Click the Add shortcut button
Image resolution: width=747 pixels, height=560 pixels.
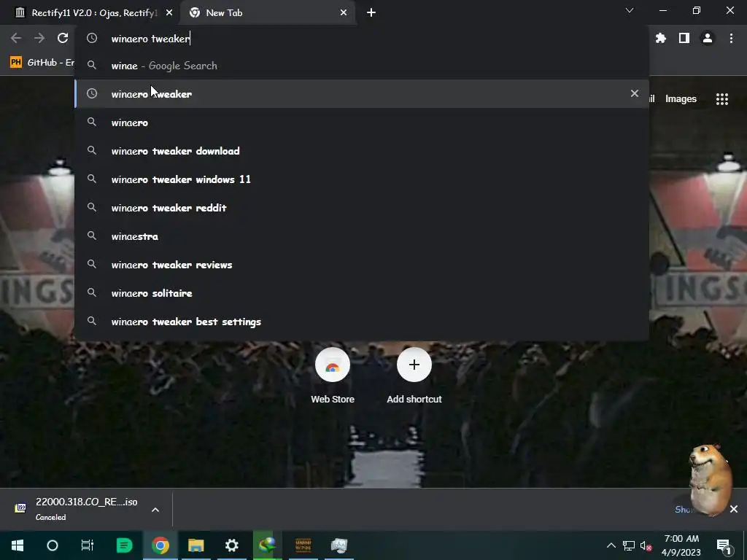tap(414, 376)
